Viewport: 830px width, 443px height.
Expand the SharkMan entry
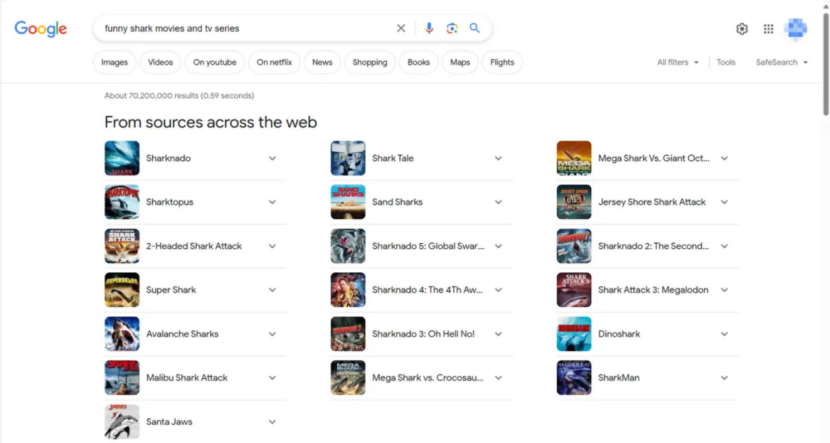tap(724, 378)
